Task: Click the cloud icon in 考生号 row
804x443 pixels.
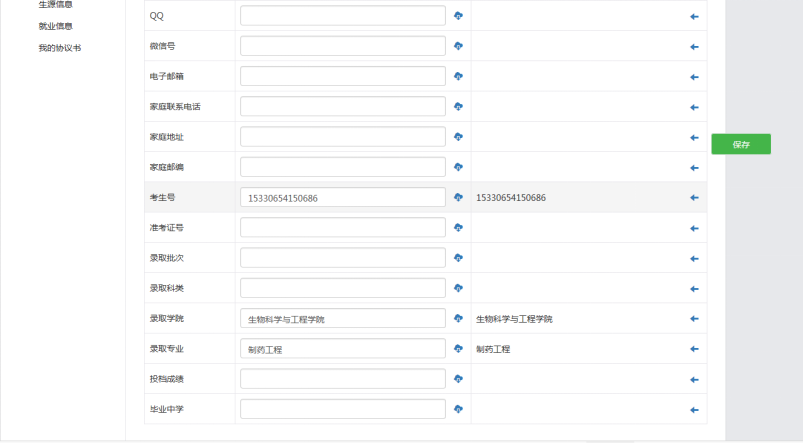Action: pos(458,198)
